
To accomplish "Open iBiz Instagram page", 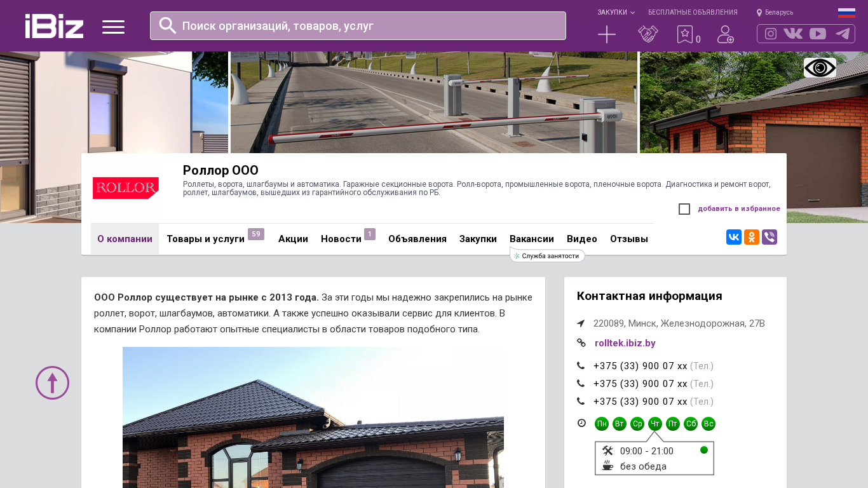I will click(771, 34).
